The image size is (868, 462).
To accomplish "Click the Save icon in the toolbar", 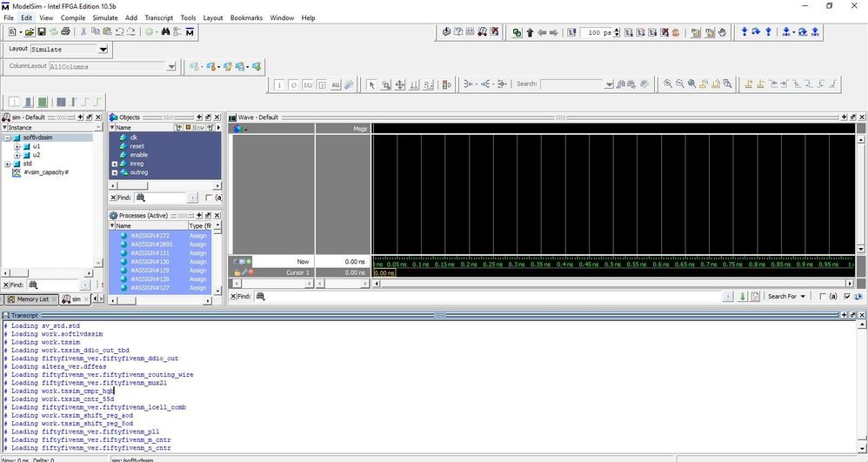I will [x=41, y=32].
